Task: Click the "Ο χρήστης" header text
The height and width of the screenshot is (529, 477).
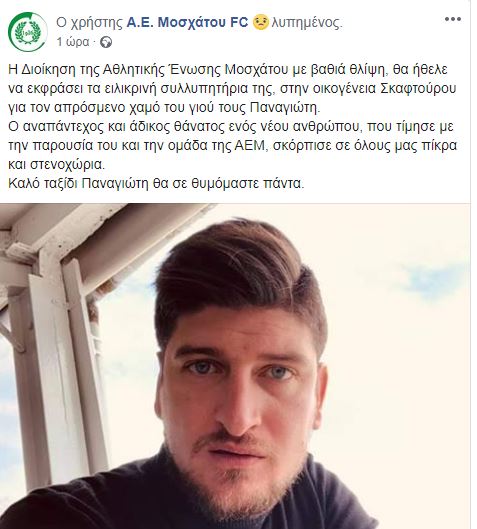Action: pyautogui.click(x=89, y=23)
